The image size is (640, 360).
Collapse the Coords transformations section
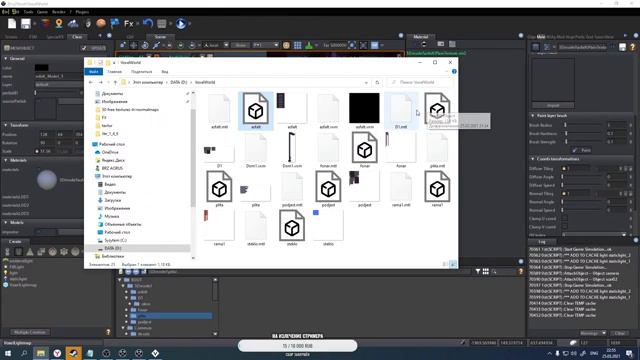click(x=533, y=159)
